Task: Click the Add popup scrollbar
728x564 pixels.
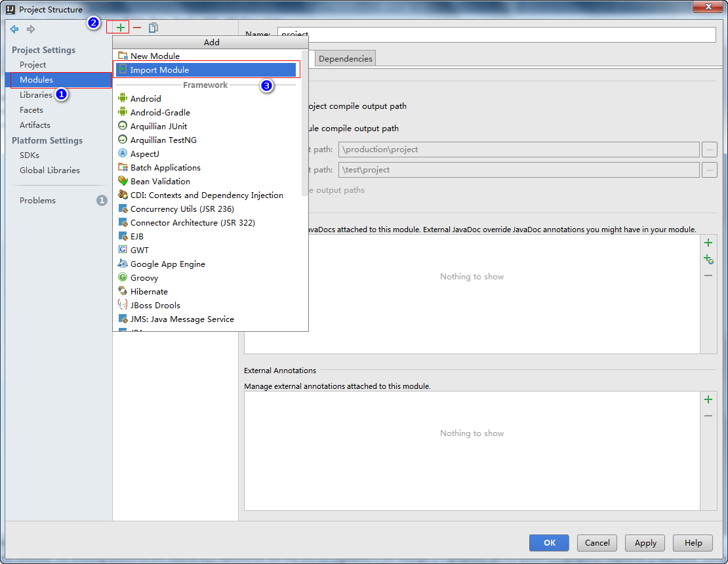Action: tap(304, 123)
